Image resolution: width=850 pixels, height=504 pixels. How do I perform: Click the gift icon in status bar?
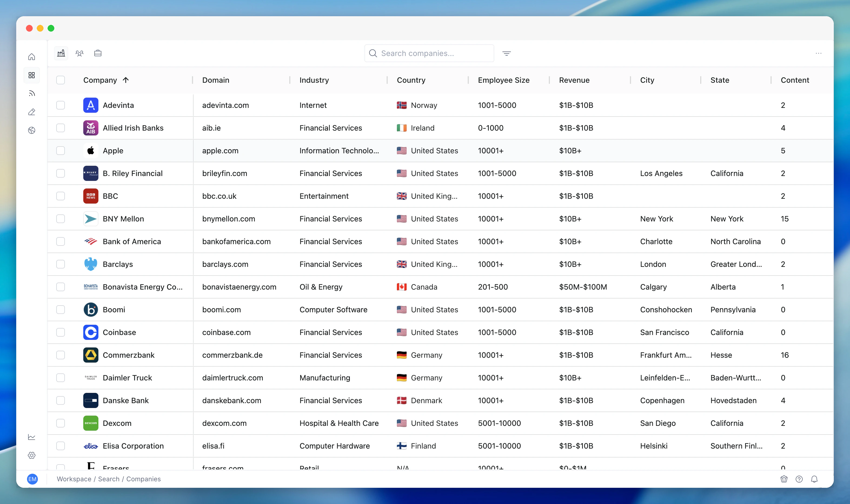[784, 479]
